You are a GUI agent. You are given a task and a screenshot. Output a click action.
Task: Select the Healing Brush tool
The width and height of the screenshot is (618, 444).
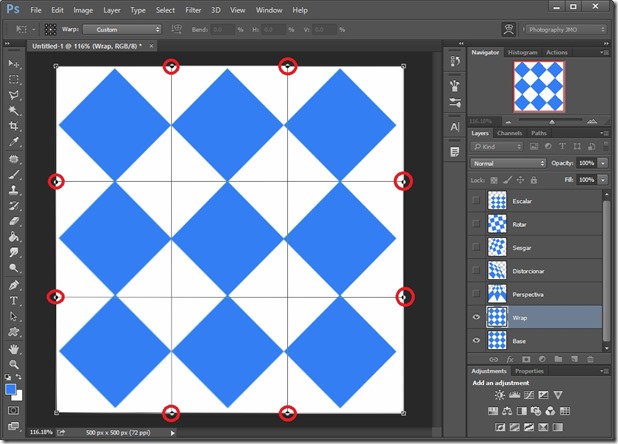pos(14,159)
